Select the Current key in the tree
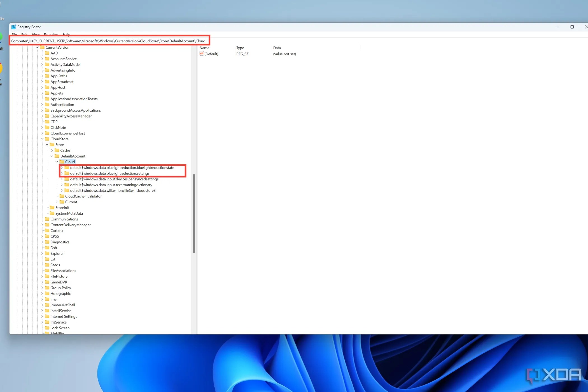This screenshot has width=588, height=392. 71,202
